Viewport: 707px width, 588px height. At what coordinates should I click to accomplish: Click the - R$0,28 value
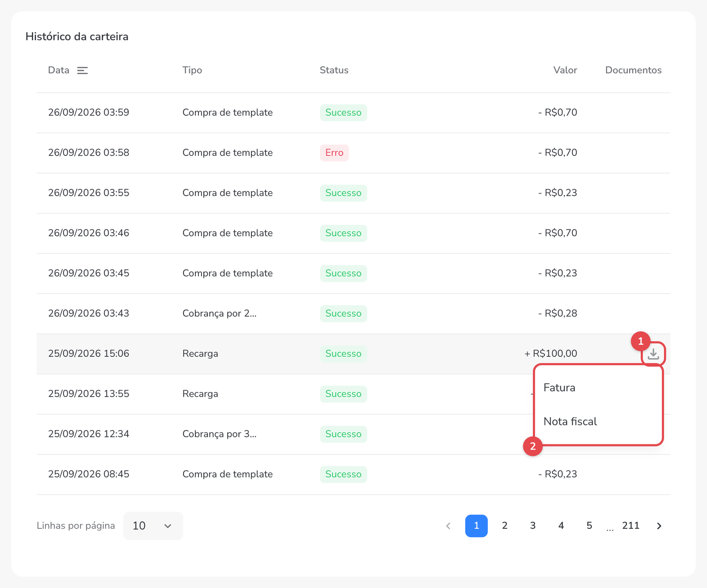[x=558, y=313]
